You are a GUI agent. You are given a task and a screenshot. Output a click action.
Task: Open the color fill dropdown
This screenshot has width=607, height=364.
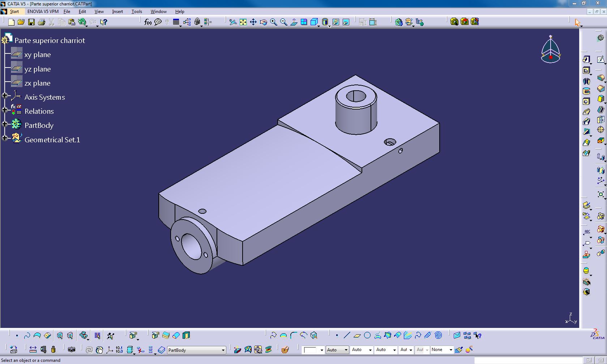pyautogui.click(x=313, y=350)
